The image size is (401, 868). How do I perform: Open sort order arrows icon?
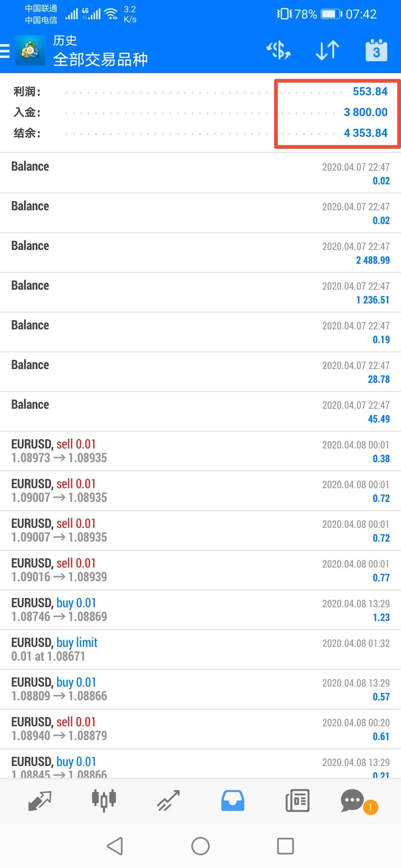pos(327,50)
